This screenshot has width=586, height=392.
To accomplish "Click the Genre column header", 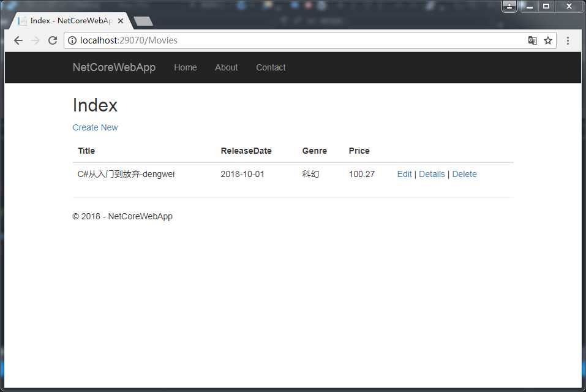I will 314,151.
